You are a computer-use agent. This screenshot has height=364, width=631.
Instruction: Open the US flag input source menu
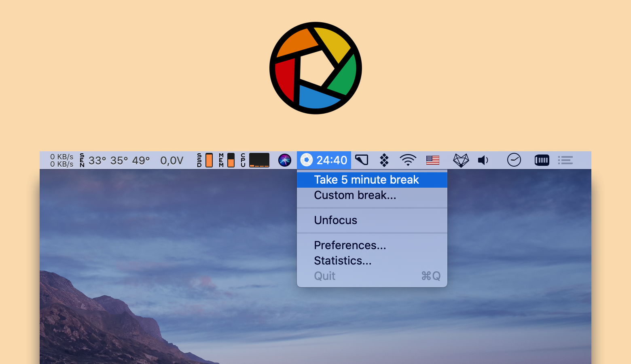click(433, 160)
